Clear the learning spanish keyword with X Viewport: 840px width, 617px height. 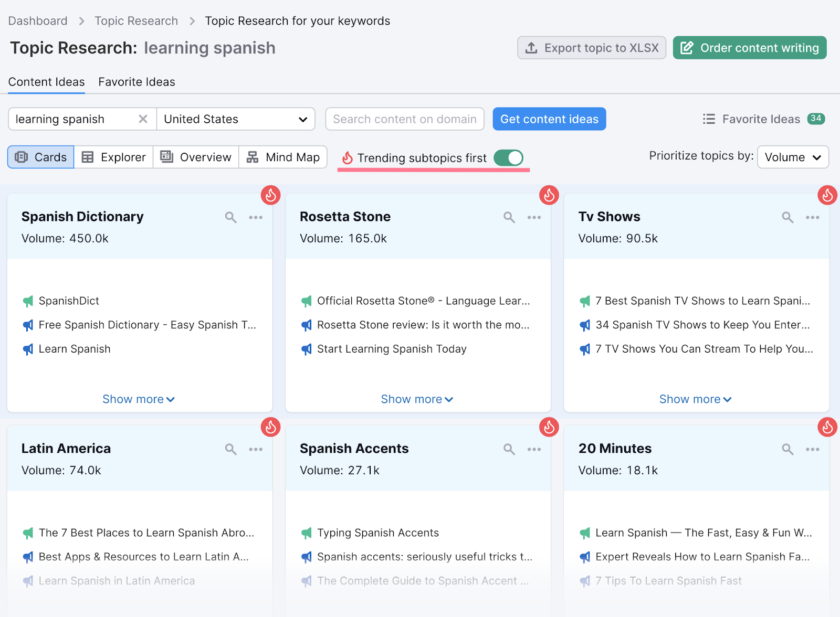143,119
